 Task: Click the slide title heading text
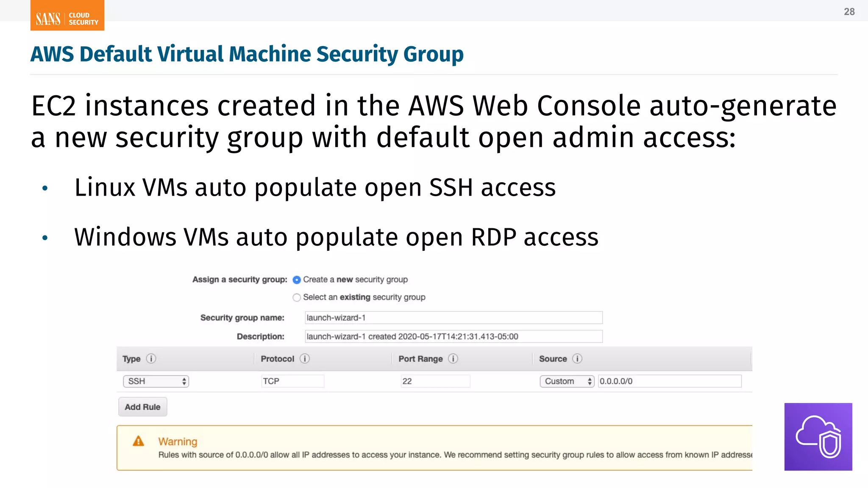(247, 54)
